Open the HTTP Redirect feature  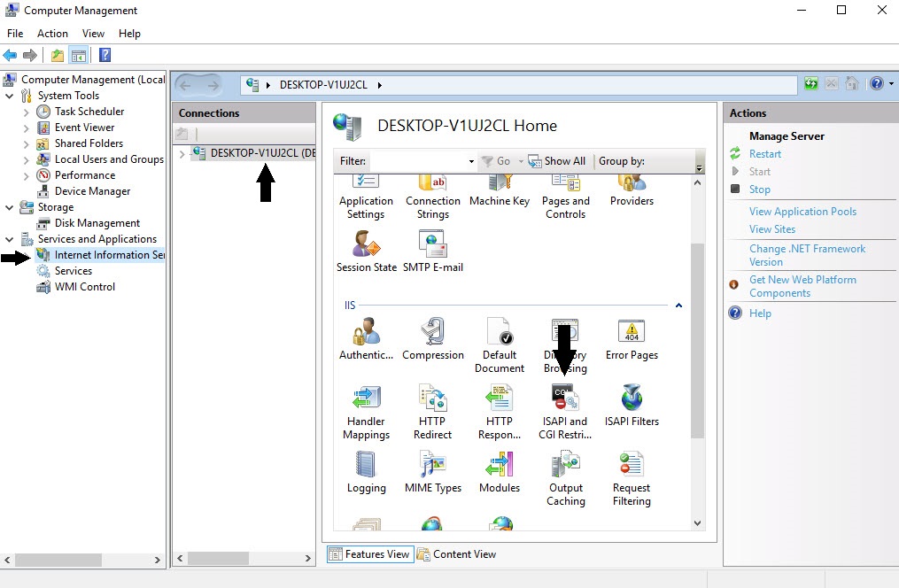tap(433, 412)
